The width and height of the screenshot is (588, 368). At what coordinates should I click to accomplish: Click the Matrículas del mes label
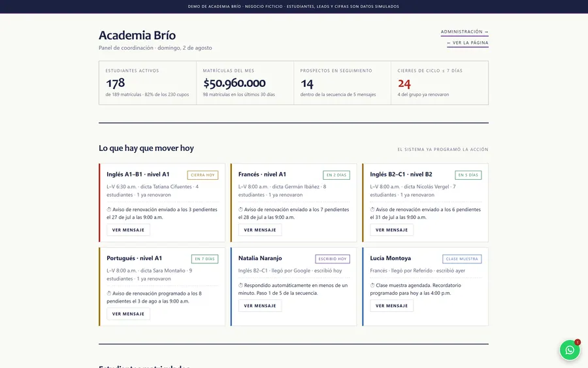coord(229,71)
